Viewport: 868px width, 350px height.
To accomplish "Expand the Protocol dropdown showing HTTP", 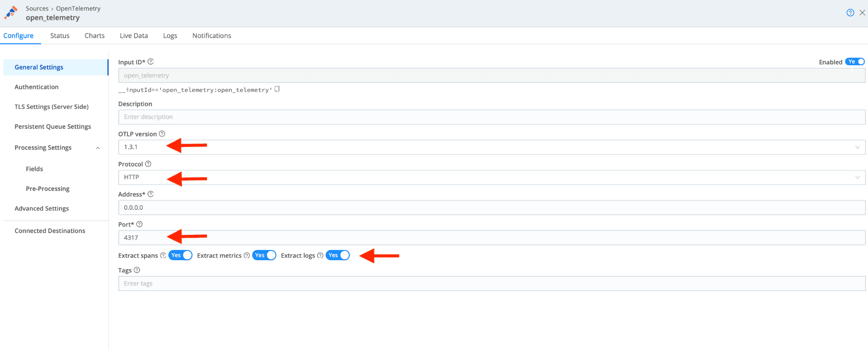I will (x=492, y=177).
